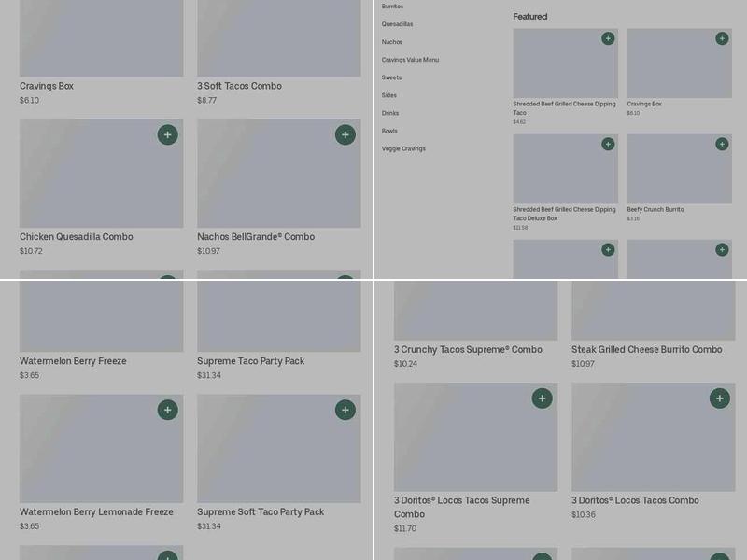Click the $10.24 price of 3 Crunchy Tacos Supreme
Image resolution: width=747 pixels, height=560 pixels.
click(x=405, y=364)
